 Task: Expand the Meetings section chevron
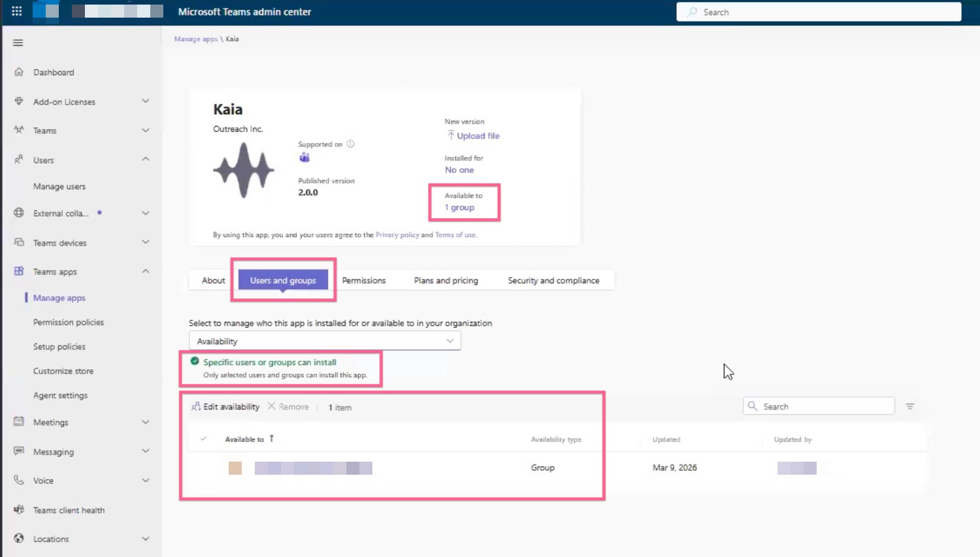pyautogui.click(x=146, y=422)
